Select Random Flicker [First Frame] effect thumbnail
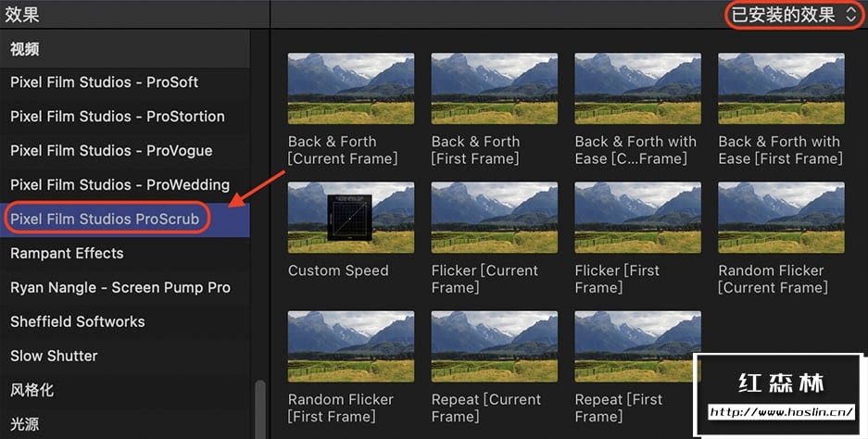This screenshot has width=868, height=439. tap(351, 346)
